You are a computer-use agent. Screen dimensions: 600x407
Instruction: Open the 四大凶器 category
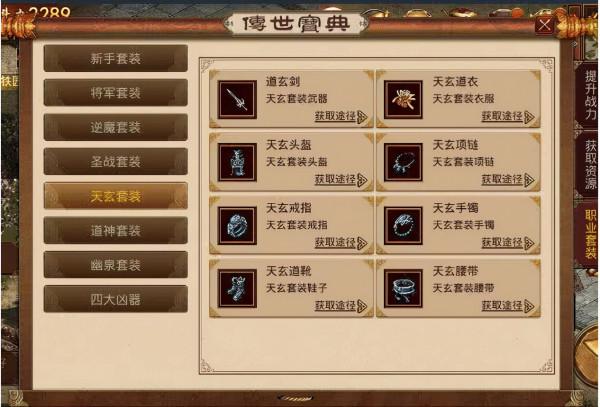(x=116, y=299)
